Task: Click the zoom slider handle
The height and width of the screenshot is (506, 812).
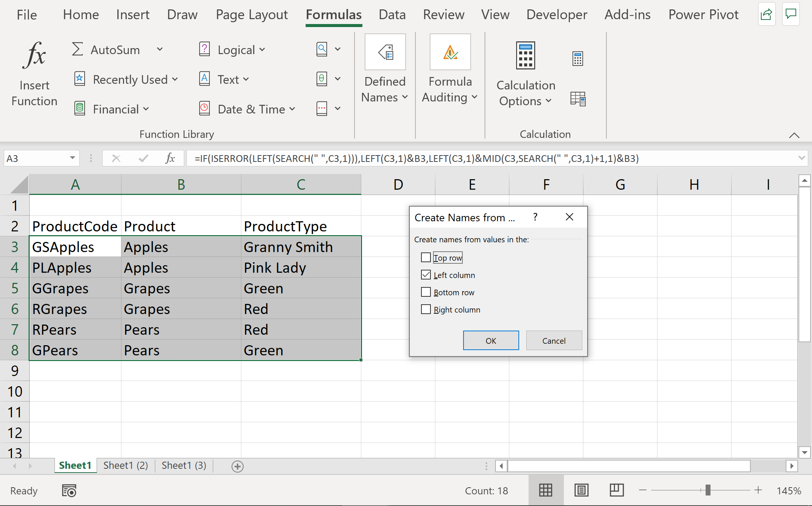Action: pos(708,490)
